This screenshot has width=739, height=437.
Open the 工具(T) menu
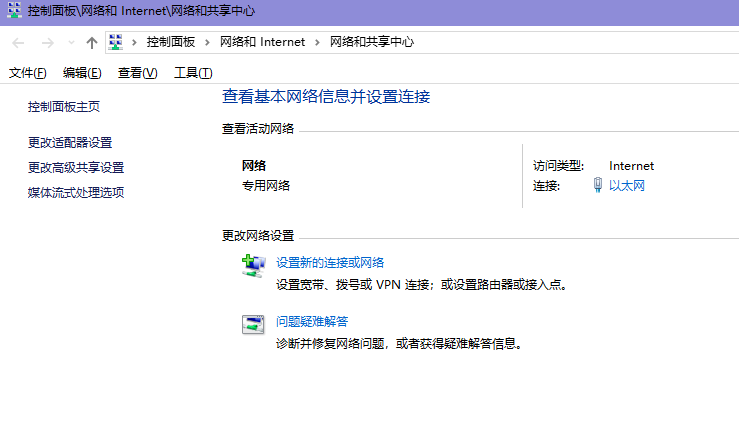[193, 73]
